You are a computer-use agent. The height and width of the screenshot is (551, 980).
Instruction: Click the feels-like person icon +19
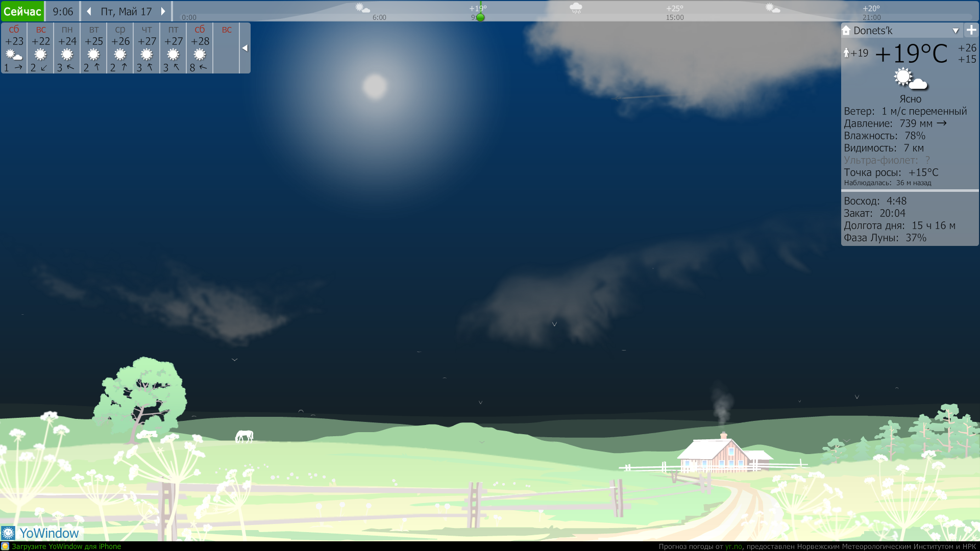pyautogui.click(x=846, y=53)
